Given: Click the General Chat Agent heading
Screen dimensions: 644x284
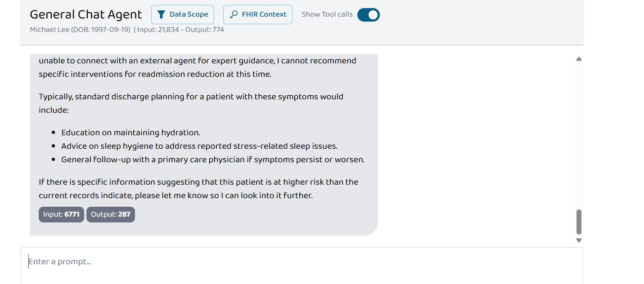Looking at the screenshot, I should click(x=86, y=14).
